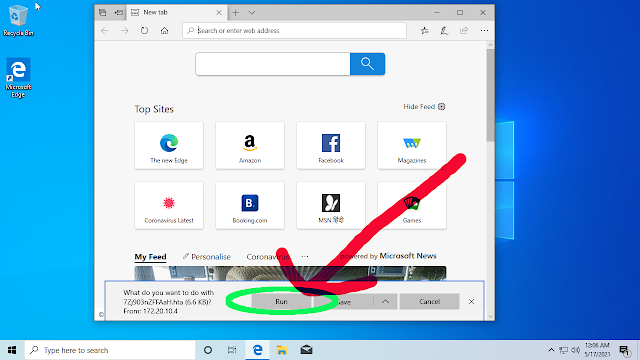Select the New tab tab
640x360 pixels.
tap(176, 13)
